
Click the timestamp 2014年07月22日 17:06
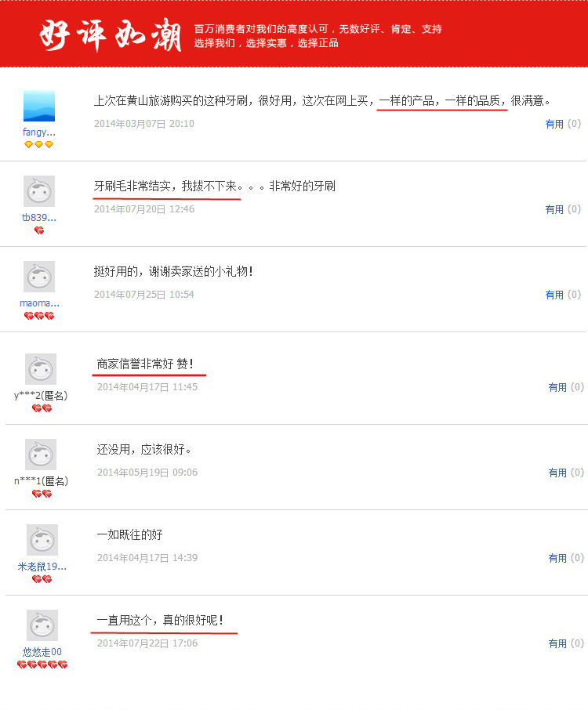(x=147, y=643)
